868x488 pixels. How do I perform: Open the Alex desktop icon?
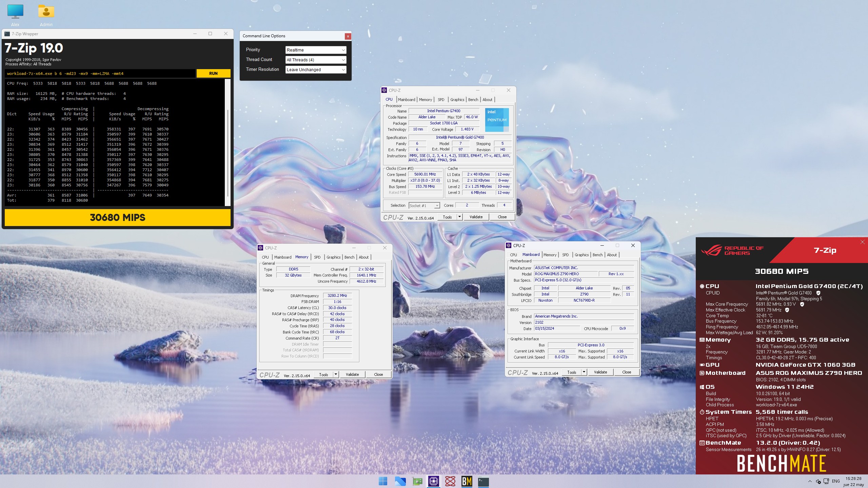(15, 15)
